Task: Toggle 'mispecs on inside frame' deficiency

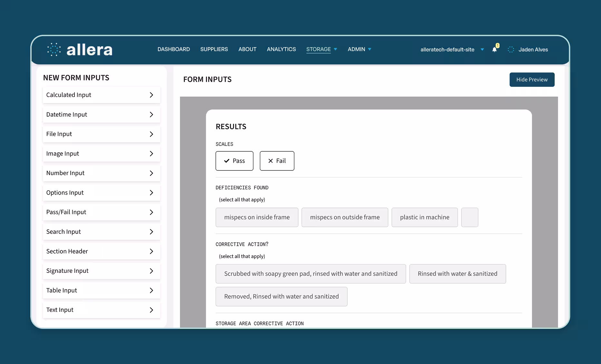Action: click(257, 217)
